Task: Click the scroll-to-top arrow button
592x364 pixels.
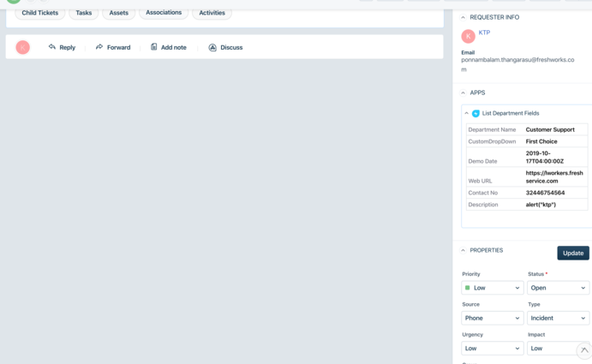Action: pyautogui.click(x=584, y=350)
